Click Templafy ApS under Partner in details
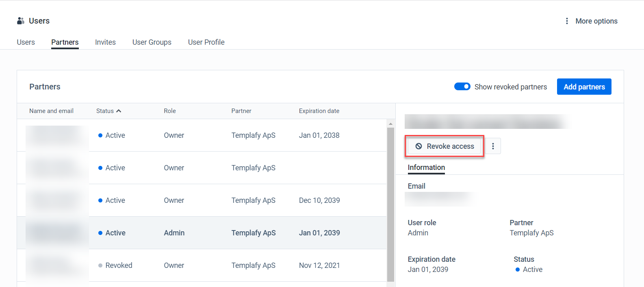 531,233
